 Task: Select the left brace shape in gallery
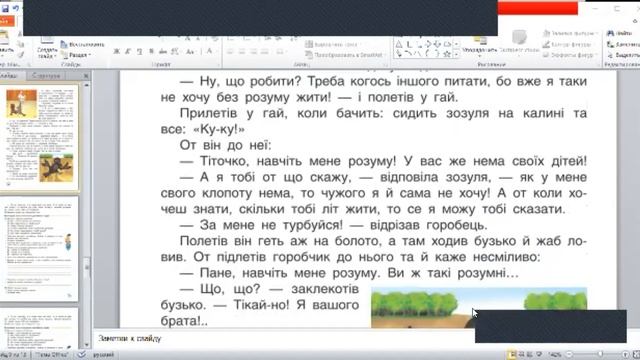tap(427, 53)
